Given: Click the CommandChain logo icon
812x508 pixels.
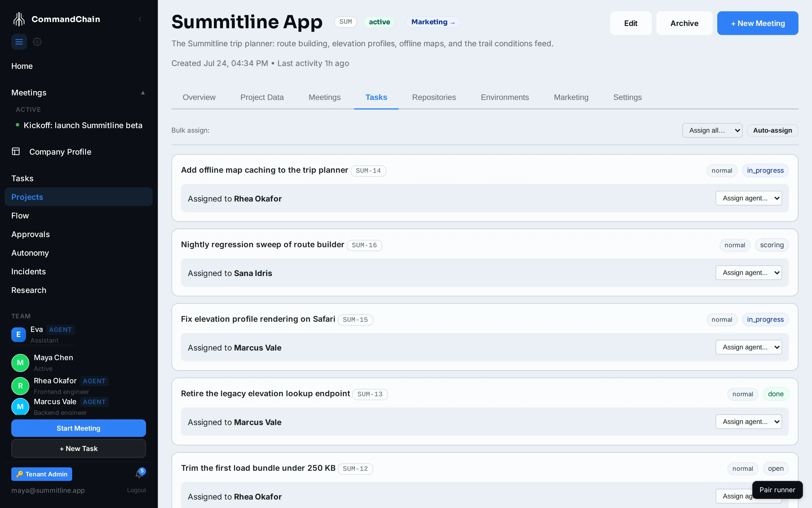Looking at the screenshot, I should pos(19,19).
